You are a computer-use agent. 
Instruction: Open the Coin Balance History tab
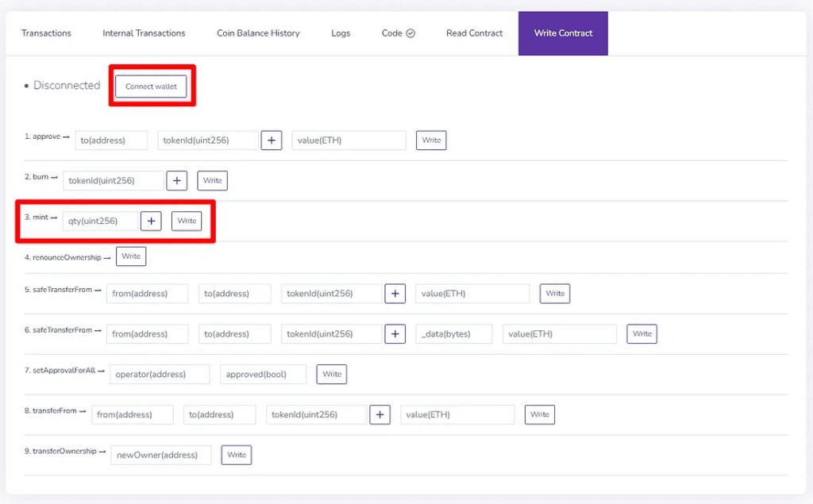coord(258,33)
